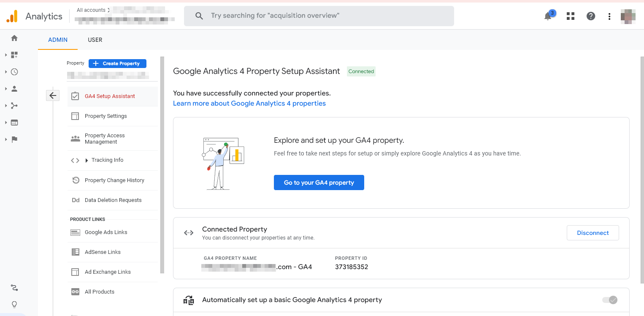The image size is (644, 316).
Task: Select the Google Ads Links icon
Action: click(x=75, y=232)
